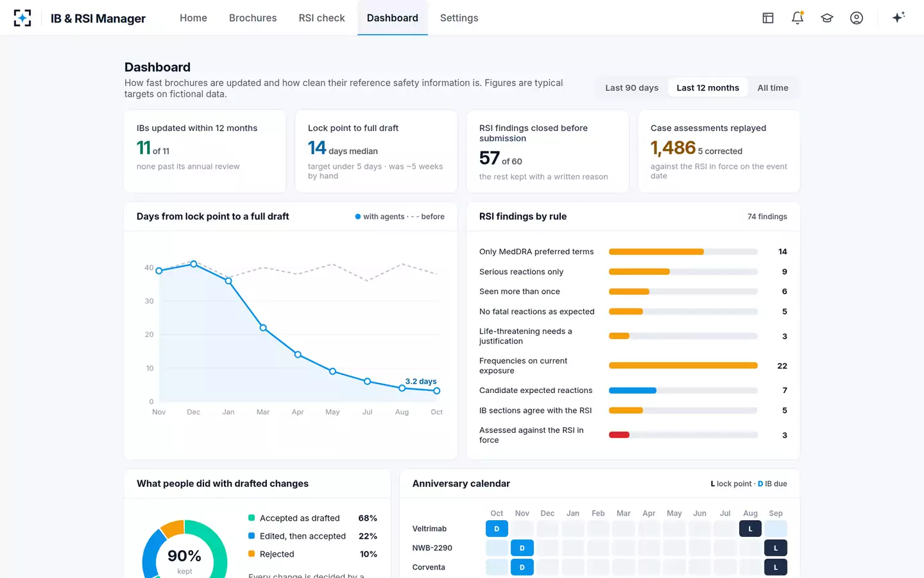This screenshot has width=924, height=578.
Task: Click the IBs updated within 12 months card
Action: [x=205, y=151]
